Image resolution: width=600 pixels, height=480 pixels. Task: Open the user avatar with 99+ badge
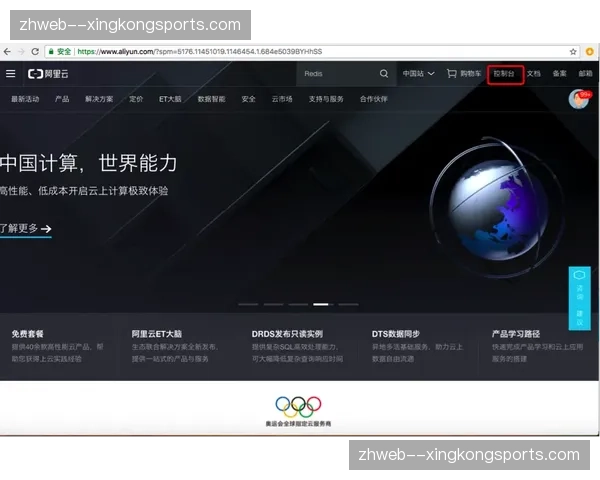(x=579, y=100)
